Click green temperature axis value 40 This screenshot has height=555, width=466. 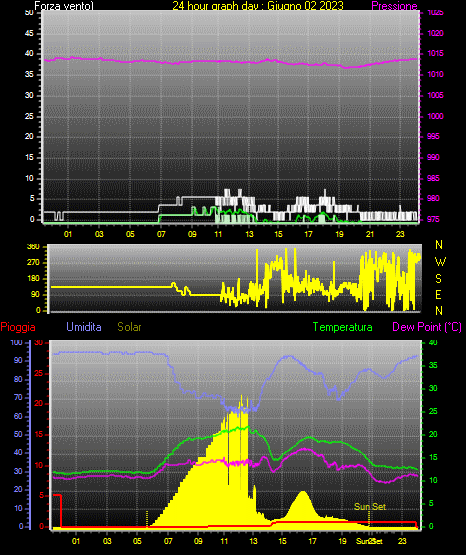[x=433, y=342]
